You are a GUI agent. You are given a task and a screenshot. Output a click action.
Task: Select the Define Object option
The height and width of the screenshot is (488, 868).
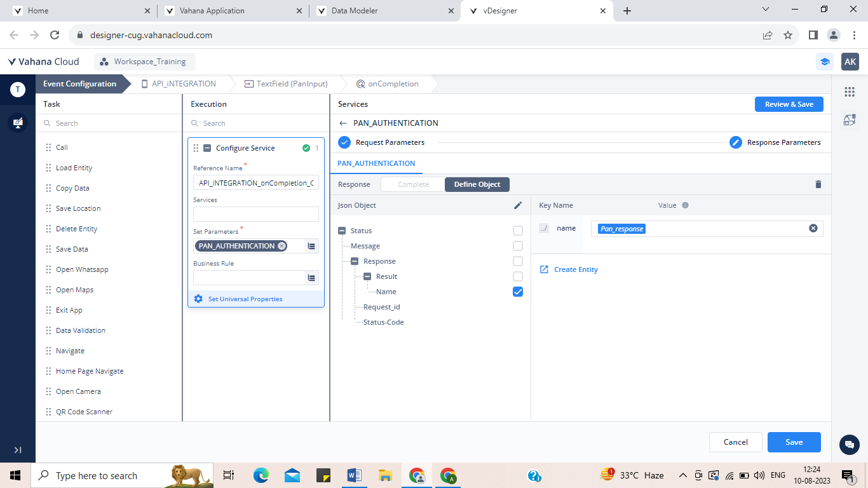[x=477, y=184]
